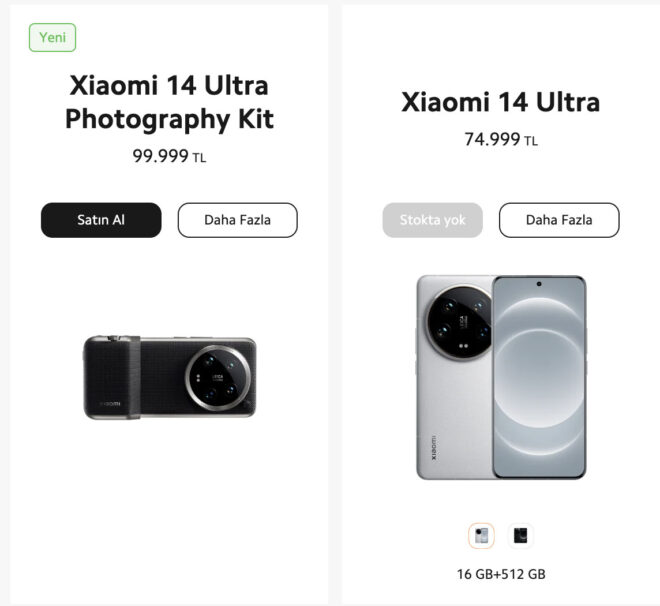Select the 16 GB+512 GB storage option
The width and height of the screenshot is (660, 606).
[x=501, y=574]
